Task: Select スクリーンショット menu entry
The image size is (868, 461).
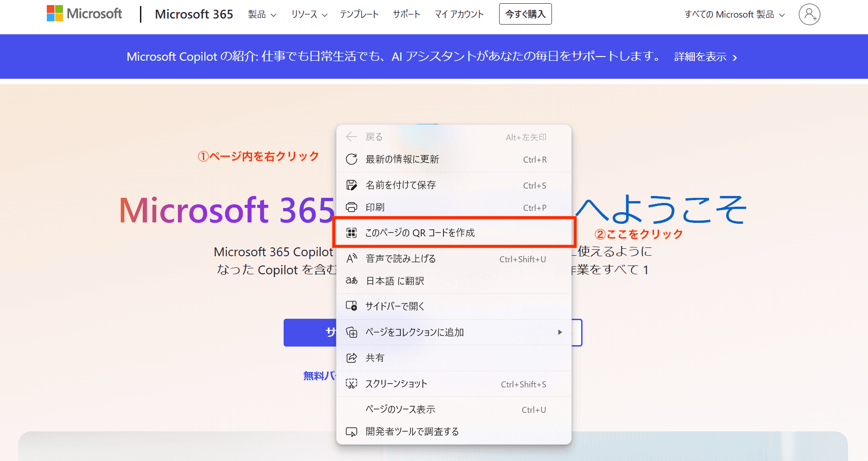Action: pyautogui.click(x=454, y=384)
